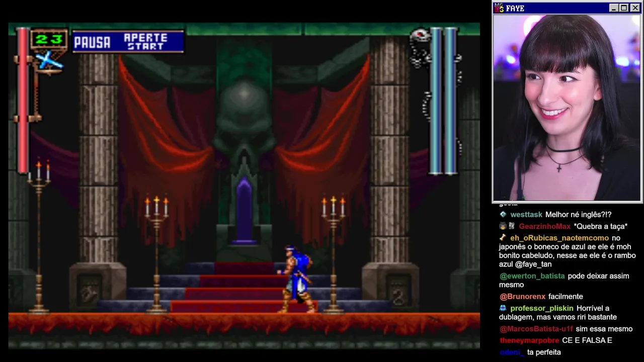Click the message 'CE E FALSA E'
The width and height of the screenshot is (644, 362).
[x=587, y=340]
